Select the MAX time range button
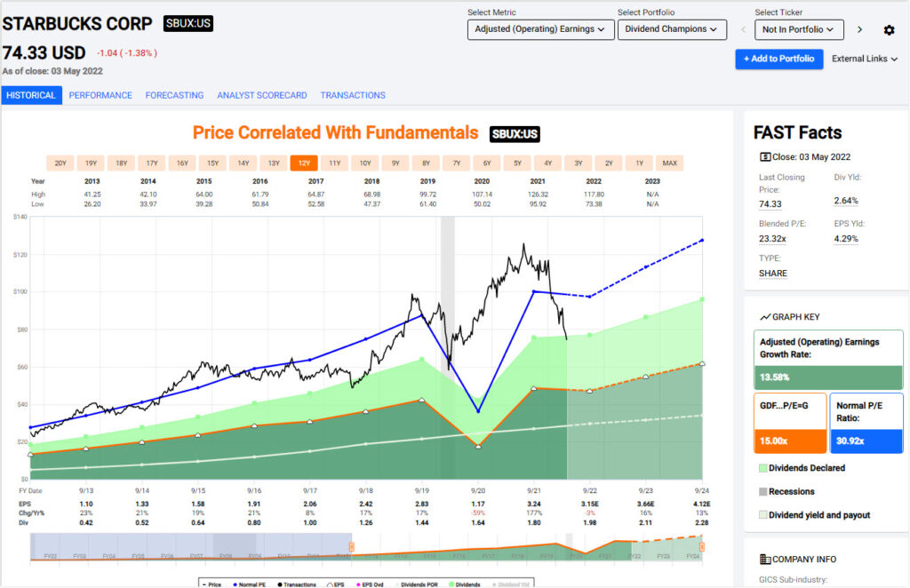The image size is (910, 588). coord(669,163)
